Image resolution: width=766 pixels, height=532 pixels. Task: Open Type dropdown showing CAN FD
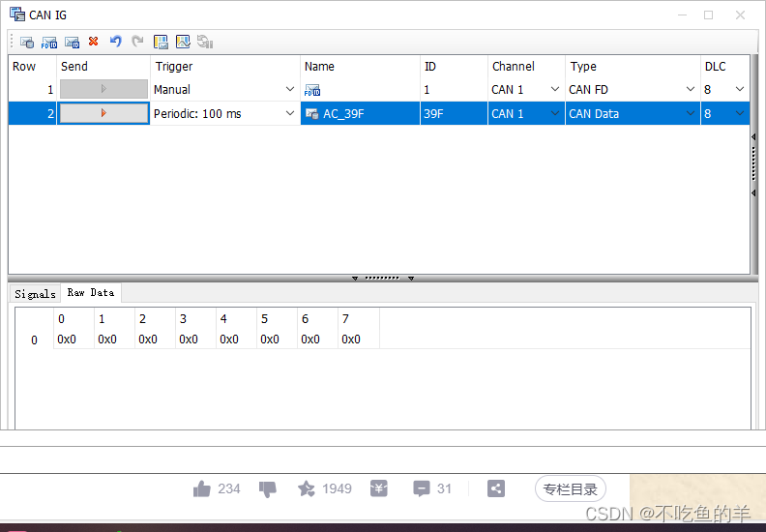coord(691,89)
